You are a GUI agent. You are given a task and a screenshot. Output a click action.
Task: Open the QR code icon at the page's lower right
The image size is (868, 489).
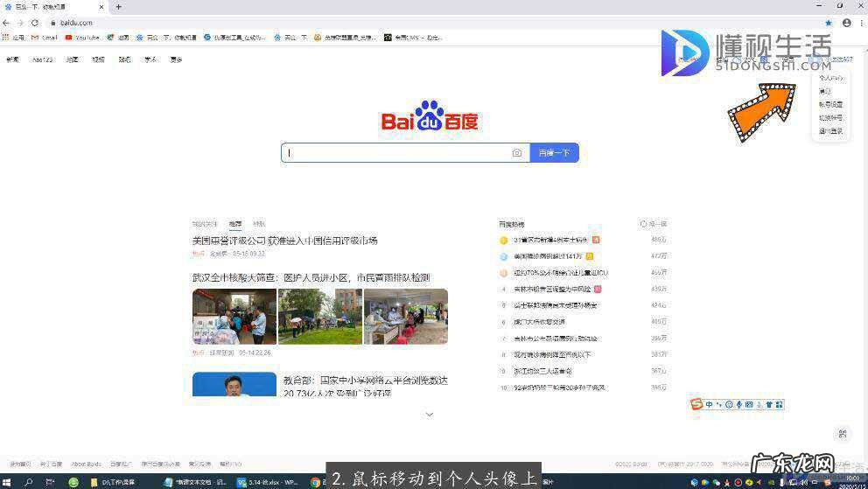[x=843, y=434]
